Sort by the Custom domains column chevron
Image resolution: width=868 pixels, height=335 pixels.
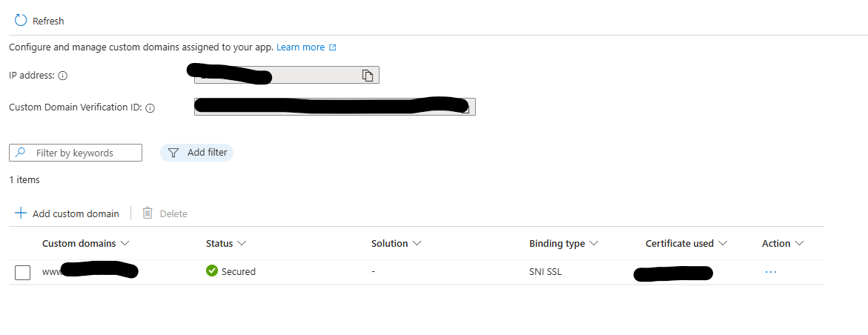click(125, 244)
